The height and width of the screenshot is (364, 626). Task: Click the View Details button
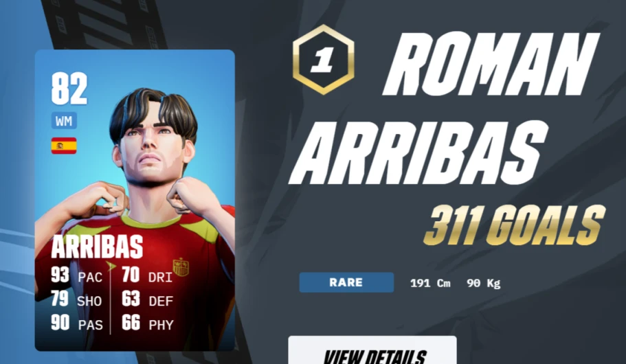[372, 350]
